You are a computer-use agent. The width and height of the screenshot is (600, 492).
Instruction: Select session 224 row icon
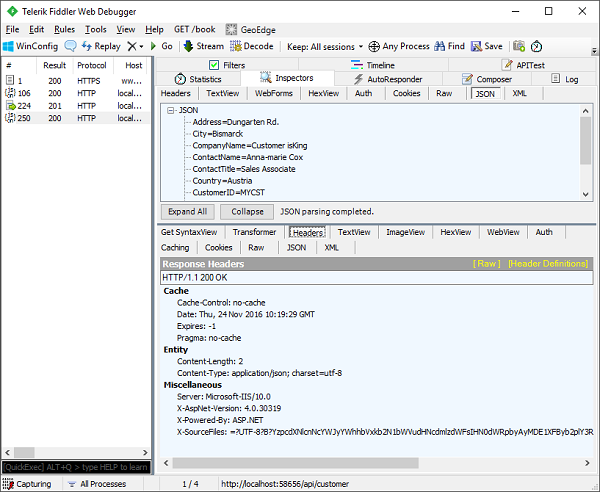(10, 106)
